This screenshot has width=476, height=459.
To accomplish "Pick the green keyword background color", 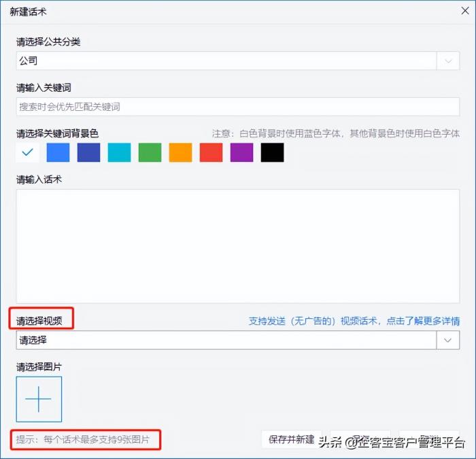I will point(150,152).
